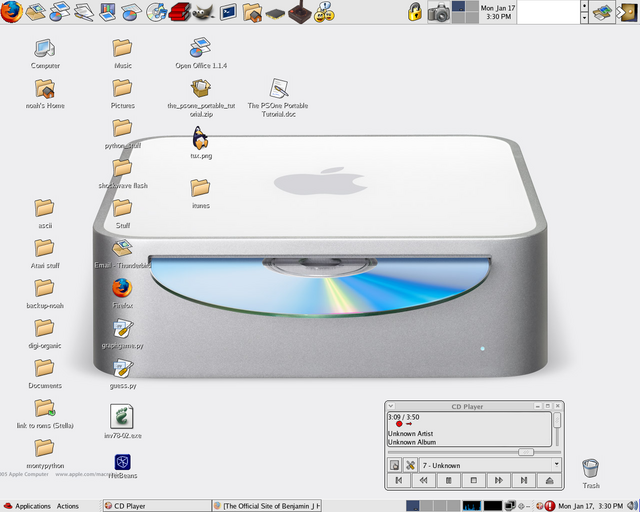Open the link to roms (Stella) folder
Viewport: 640px width, 512px height.
point(44,408)
